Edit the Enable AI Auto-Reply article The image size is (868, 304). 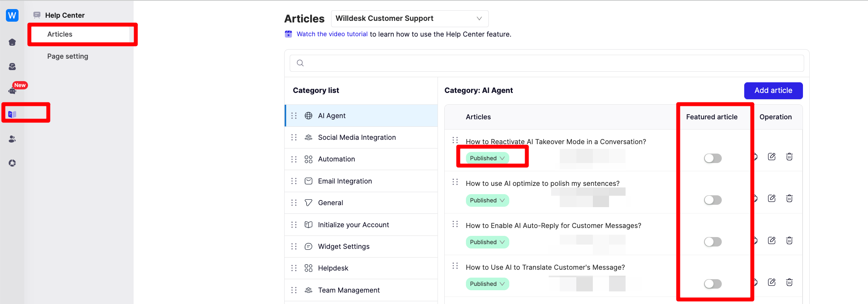772,241
